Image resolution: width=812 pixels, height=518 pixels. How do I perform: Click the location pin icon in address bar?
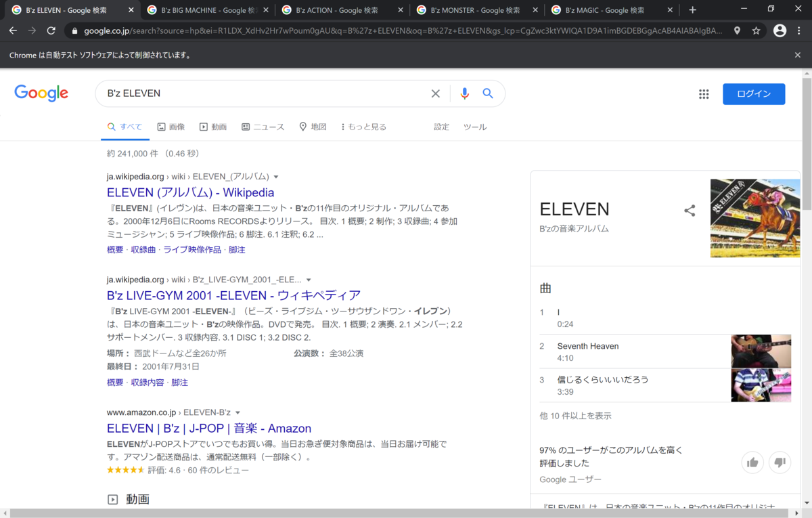point(737,30)
